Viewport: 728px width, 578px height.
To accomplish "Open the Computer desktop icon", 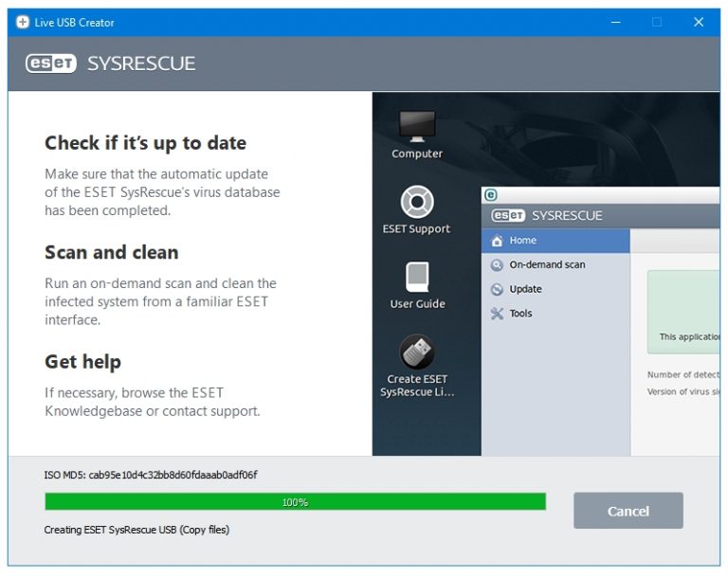I will 417,135.
